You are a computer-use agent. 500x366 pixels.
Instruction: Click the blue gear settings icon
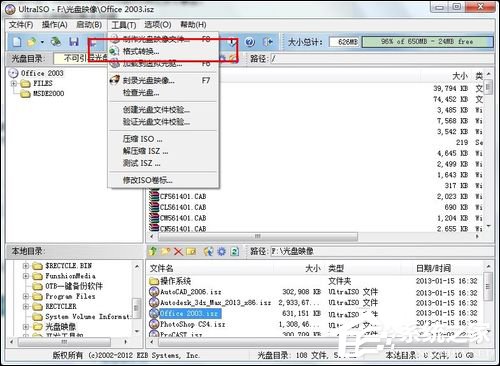pyautogui.click(x=222, y=251)
